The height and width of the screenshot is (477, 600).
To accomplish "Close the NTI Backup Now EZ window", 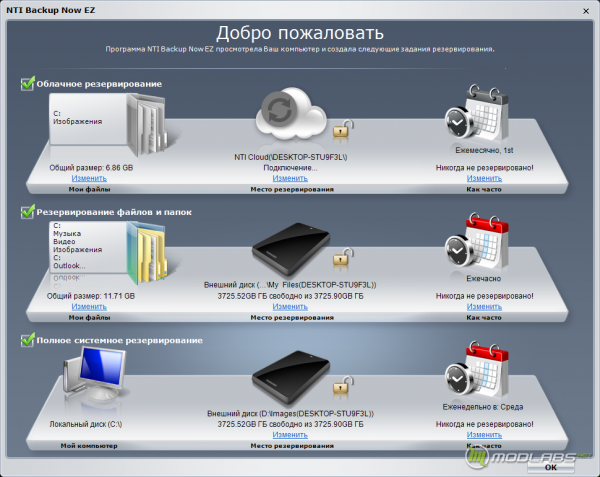I will tap(586, 11).
